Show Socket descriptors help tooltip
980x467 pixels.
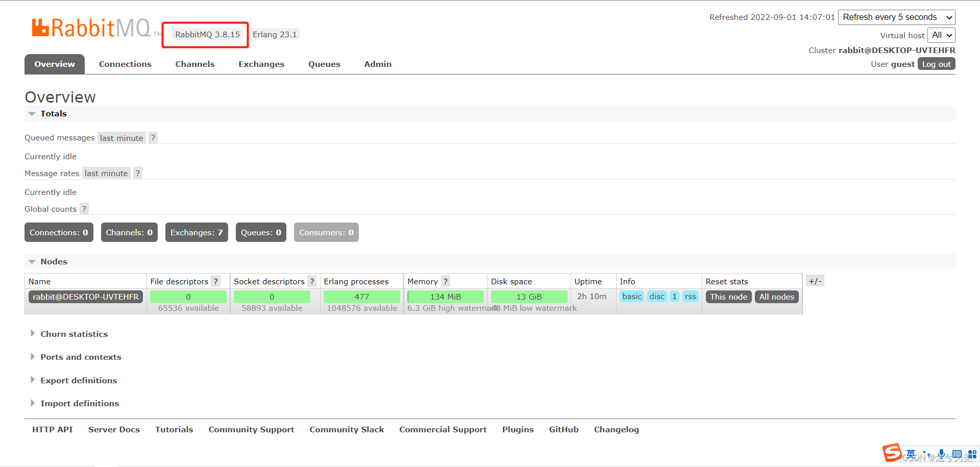(x=312, y=281)
